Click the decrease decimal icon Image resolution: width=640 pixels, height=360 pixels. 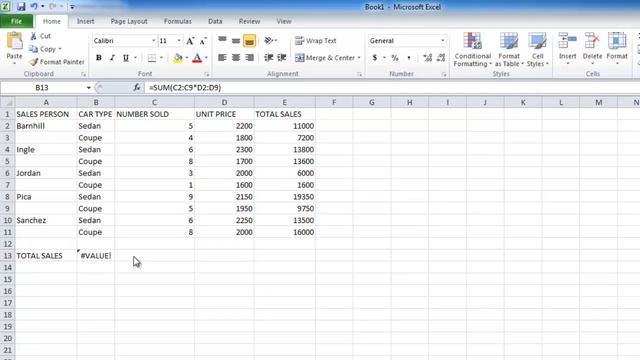(x=441, y=58)
